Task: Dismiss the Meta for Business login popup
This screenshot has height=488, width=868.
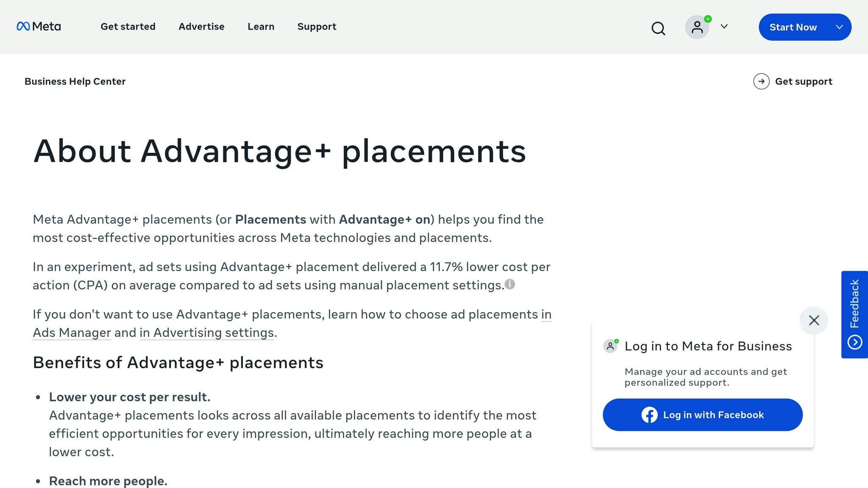Action: click(813, 321)
